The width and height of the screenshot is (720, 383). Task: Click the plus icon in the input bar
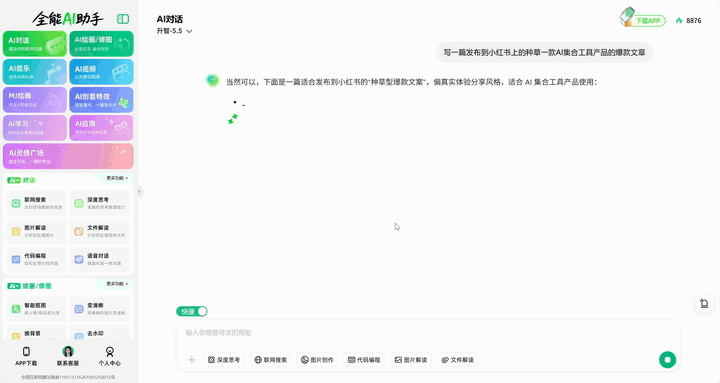(192, 360)
